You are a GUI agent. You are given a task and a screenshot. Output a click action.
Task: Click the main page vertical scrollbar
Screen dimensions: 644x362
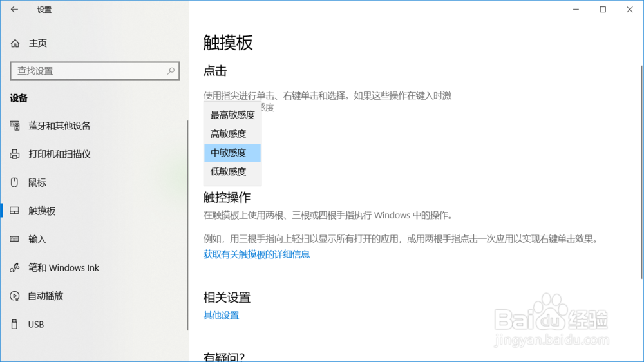coord(641,172)
